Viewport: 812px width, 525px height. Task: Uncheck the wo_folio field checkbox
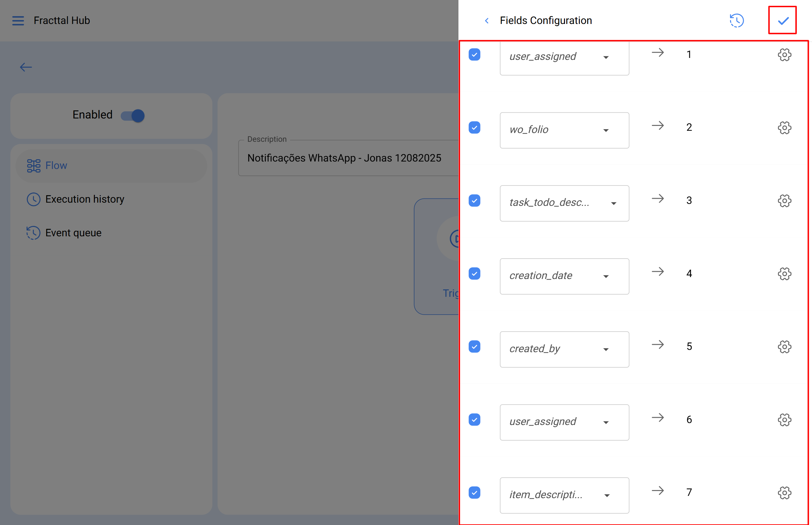click(x=474, y=128)
